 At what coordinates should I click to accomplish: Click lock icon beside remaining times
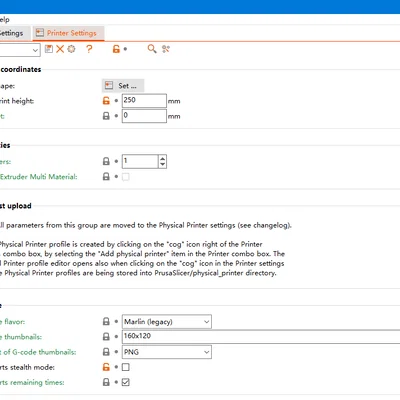(106, 382)
